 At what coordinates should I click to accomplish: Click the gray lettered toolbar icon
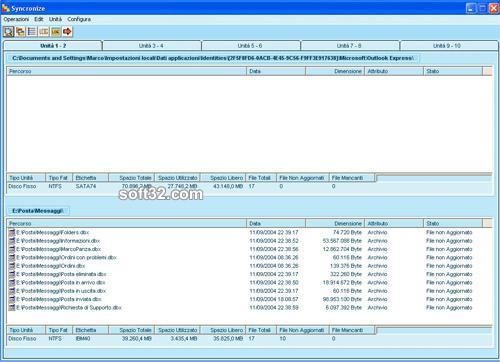(x=44, y=32)
